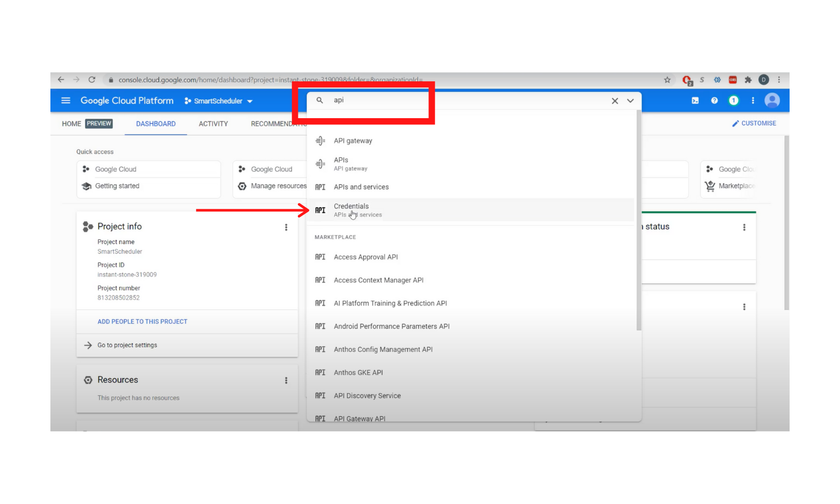
Task: Click the CUSTOMISE button
Action: coord(754,123)
